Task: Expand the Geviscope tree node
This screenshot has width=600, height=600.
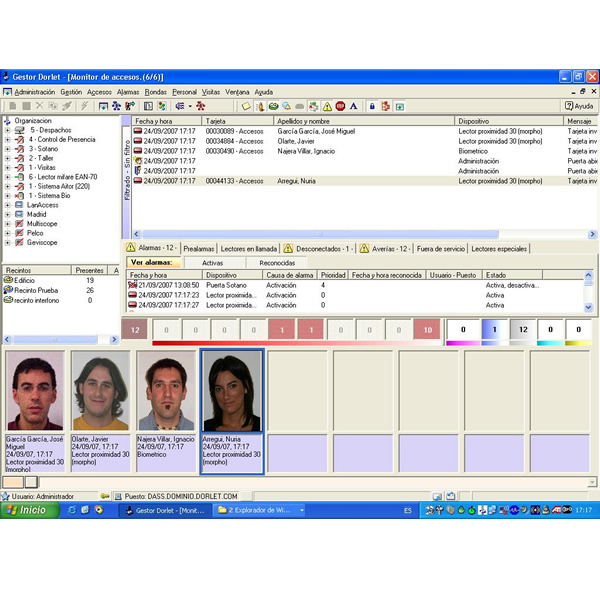Action: pos(7,243)
